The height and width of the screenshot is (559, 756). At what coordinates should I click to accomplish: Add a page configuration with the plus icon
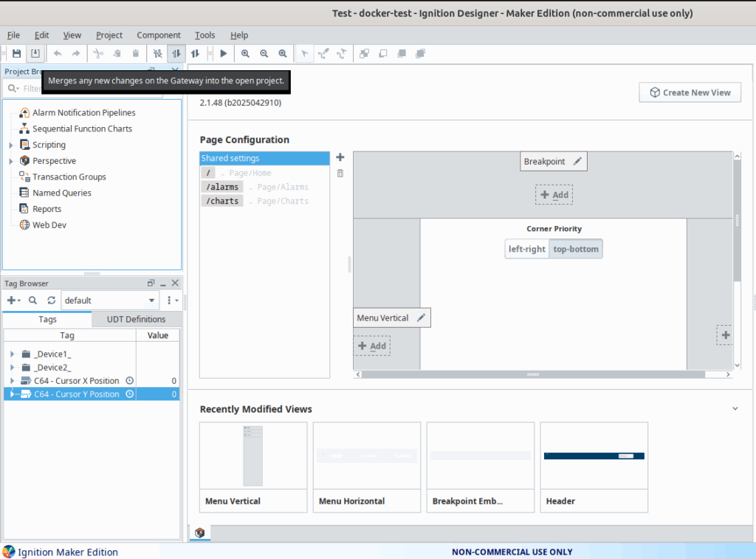(340, 157)
